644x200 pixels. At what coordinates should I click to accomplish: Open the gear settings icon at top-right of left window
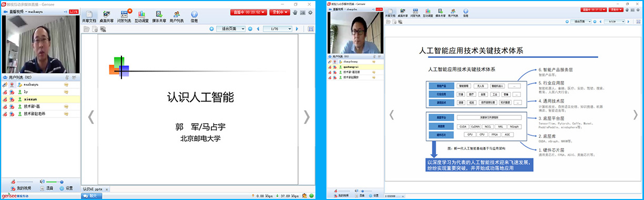point(310,12)
